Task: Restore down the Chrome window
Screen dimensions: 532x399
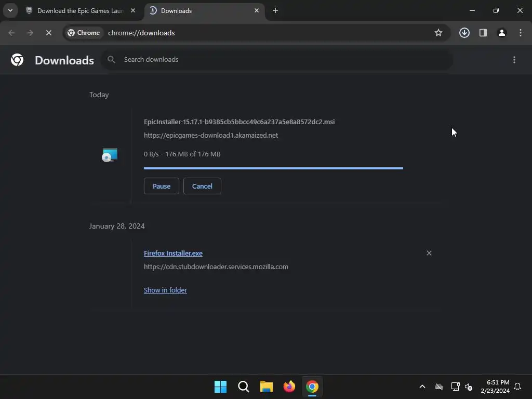Action: point(496,10)
